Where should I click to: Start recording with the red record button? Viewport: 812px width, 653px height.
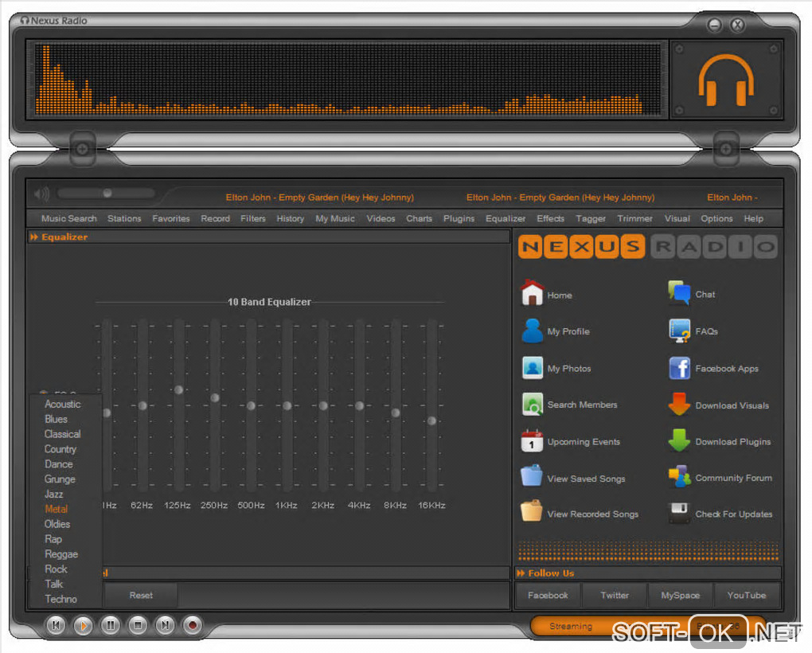point(192,625)
